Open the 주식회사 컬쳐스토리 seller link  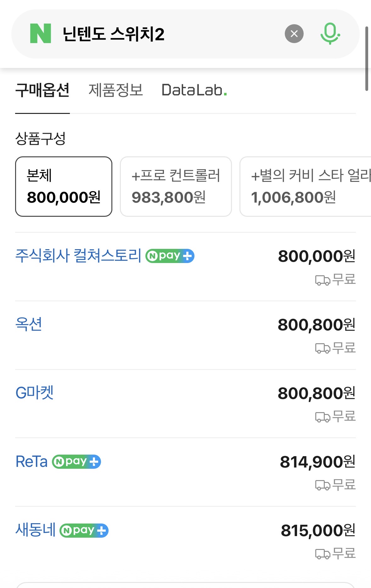click(78, 255)
